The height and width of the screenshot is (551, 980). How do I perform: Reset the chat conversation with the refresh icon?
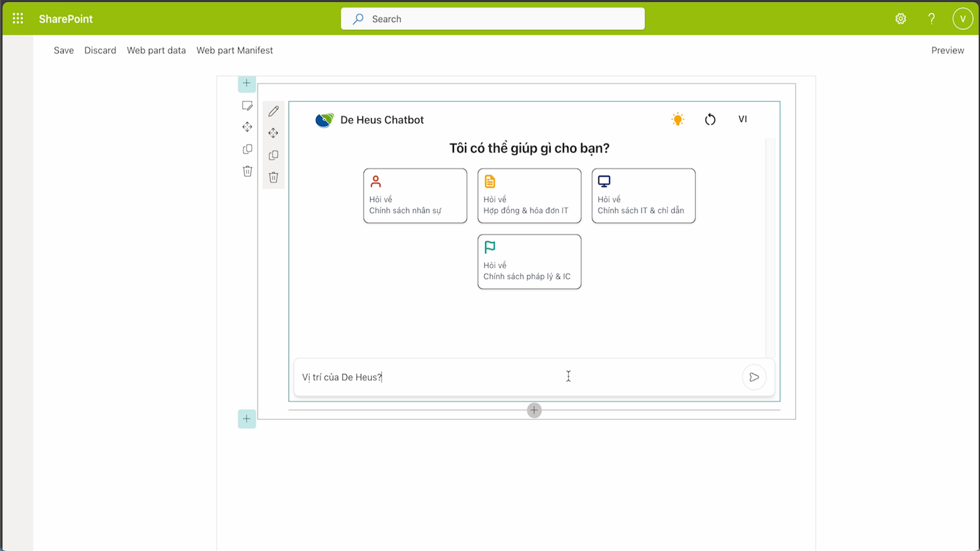(x=710, y=119)
